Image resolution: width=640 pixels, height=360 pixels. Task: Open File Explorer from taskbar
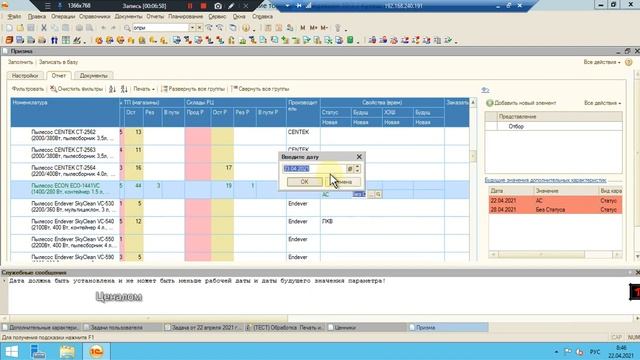point(67,351)
